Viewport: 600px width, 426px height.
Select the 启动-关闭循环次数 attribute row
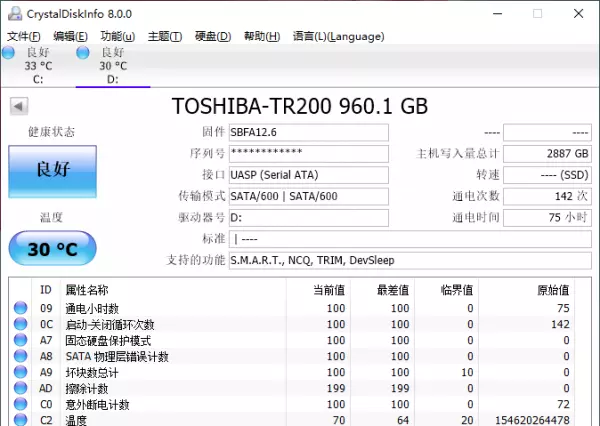292,324
